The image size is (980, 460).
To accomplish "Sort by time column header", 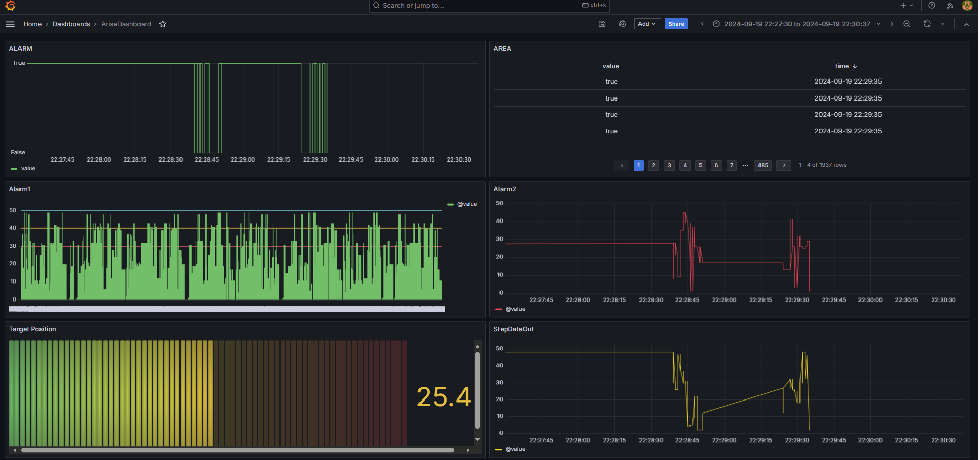I will 846,66.
